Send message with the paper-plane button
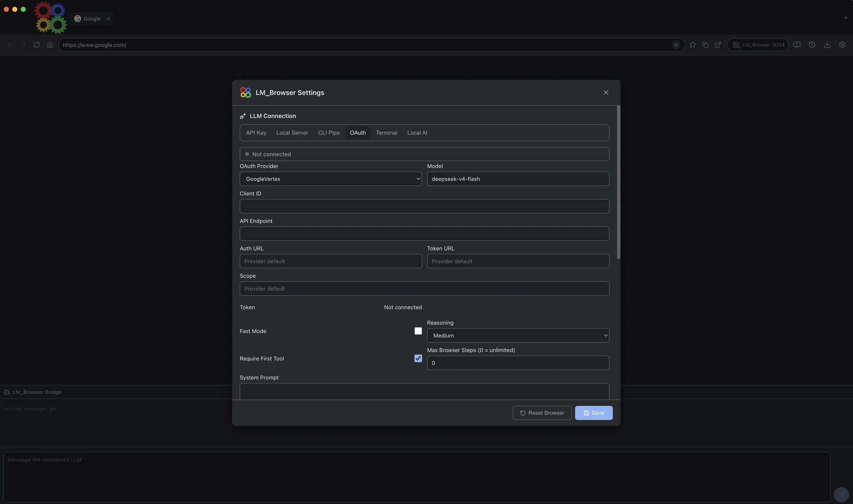 pos(841,494)
